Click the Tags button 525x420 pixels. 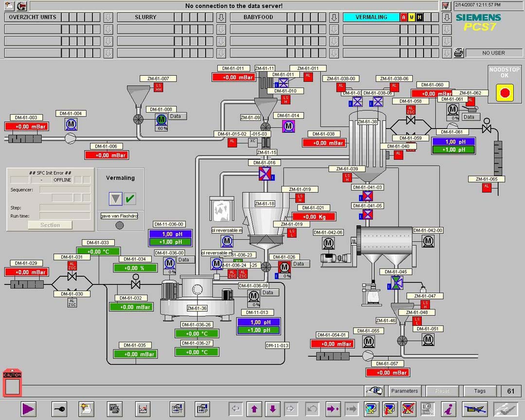[480, 391]
